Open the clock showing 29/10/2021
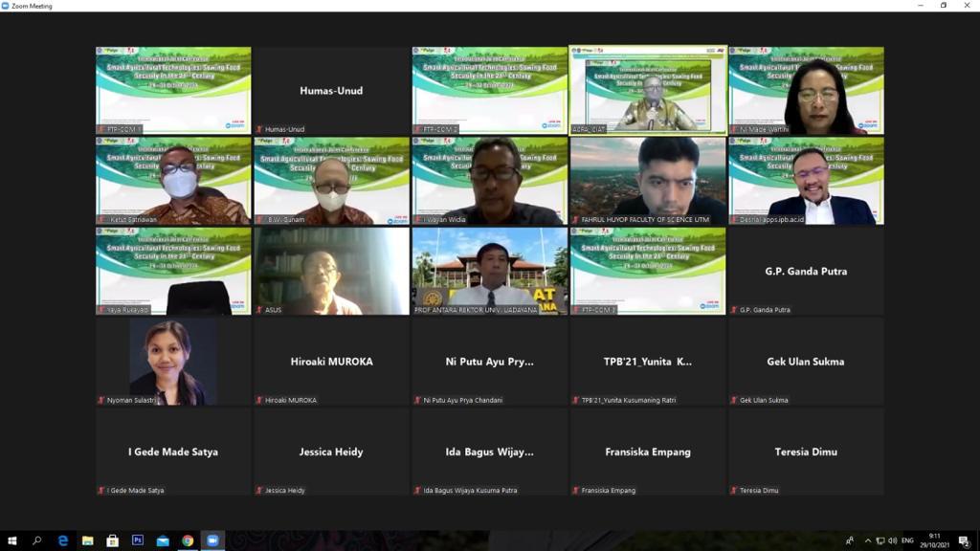Image resolution: width=980 pixels, height=551 pixels. tap(934, 540)
